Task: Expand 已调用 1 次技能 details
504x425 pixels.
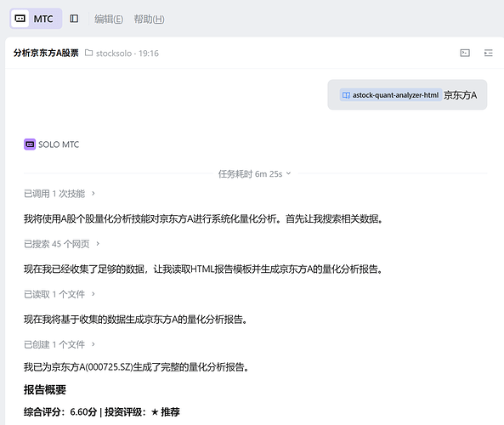Action: (59, 194)
